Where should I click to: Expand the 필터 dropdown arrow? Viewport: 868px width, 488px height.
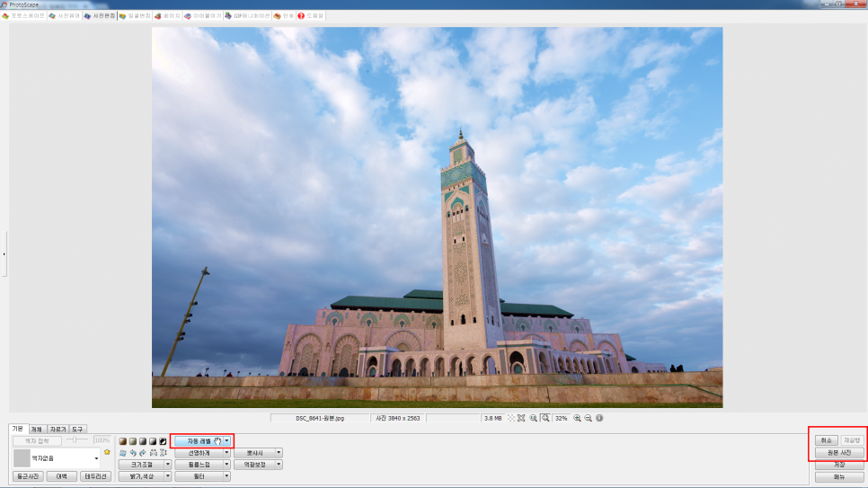(227, 476)
